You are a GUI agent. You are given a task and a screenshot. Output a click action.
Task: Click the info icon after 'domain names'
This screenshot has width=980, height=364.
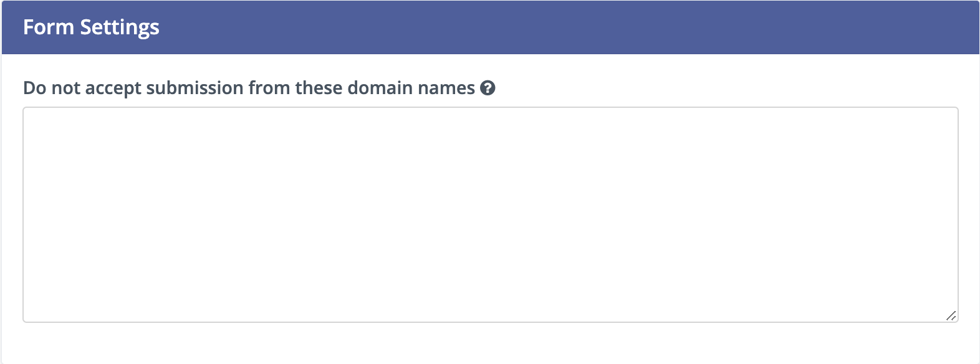[488, 88]
